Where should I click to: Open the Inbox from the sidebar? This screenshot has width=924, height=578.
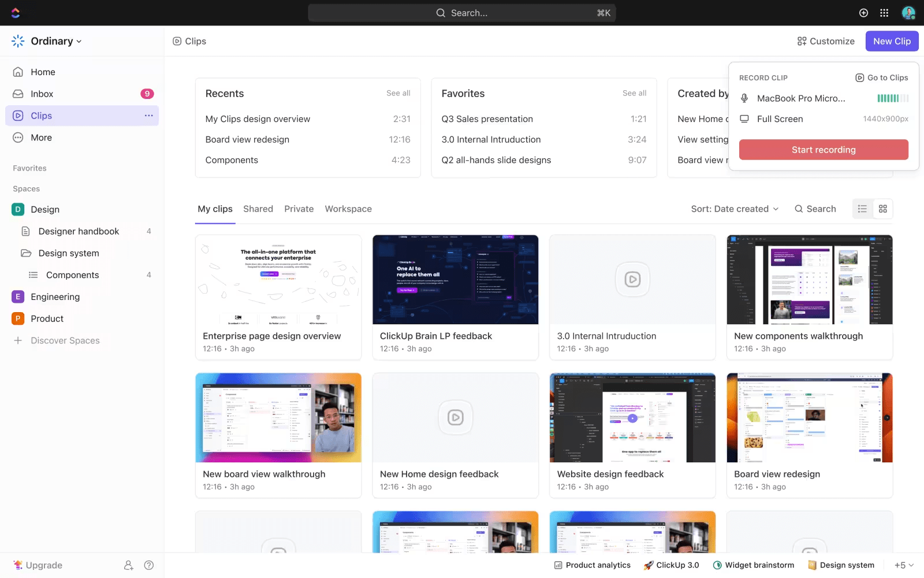pos(42,93)
